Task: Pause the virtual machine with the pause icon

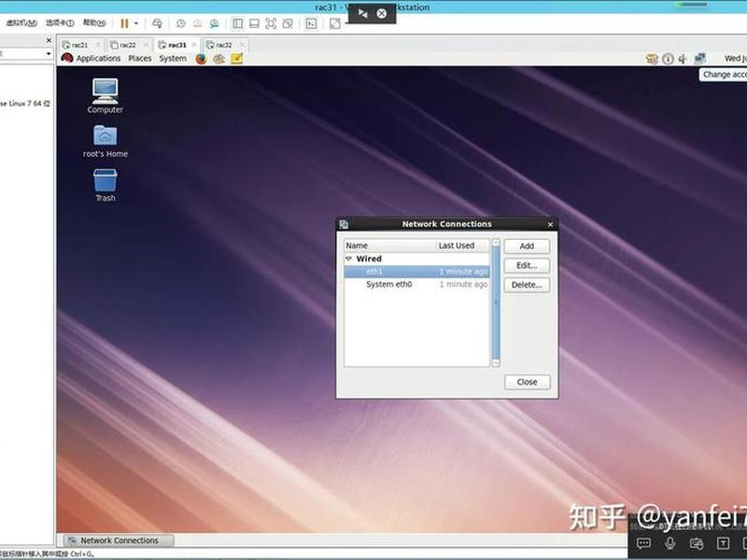Action: pos(124,23)
